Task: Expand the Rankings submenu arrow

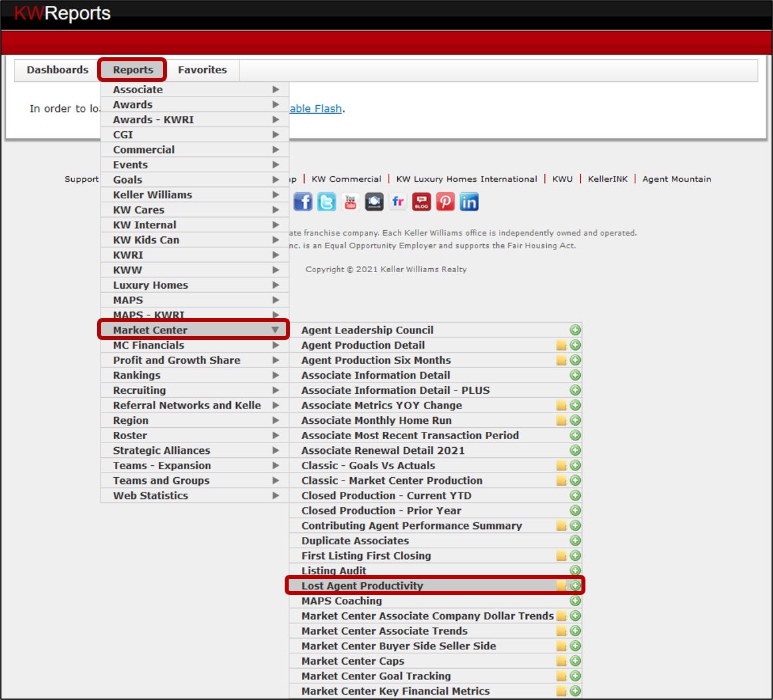Action: (275, 375)
